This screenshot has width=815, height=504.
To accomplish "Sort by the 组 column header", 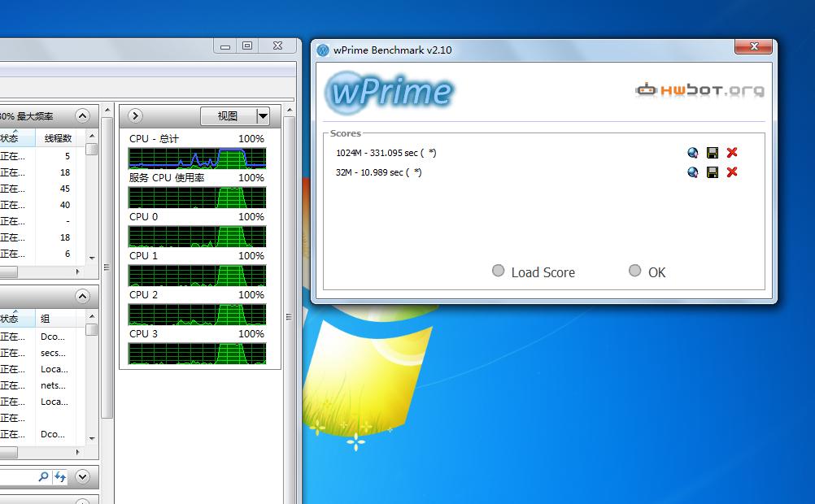I will pos(57,319).
